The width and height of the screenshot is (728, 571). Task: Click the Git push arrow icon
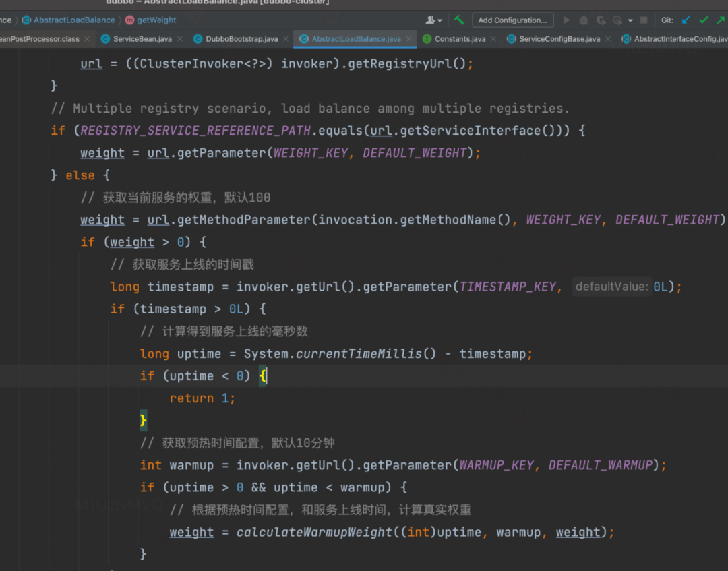tap(721, 20)
